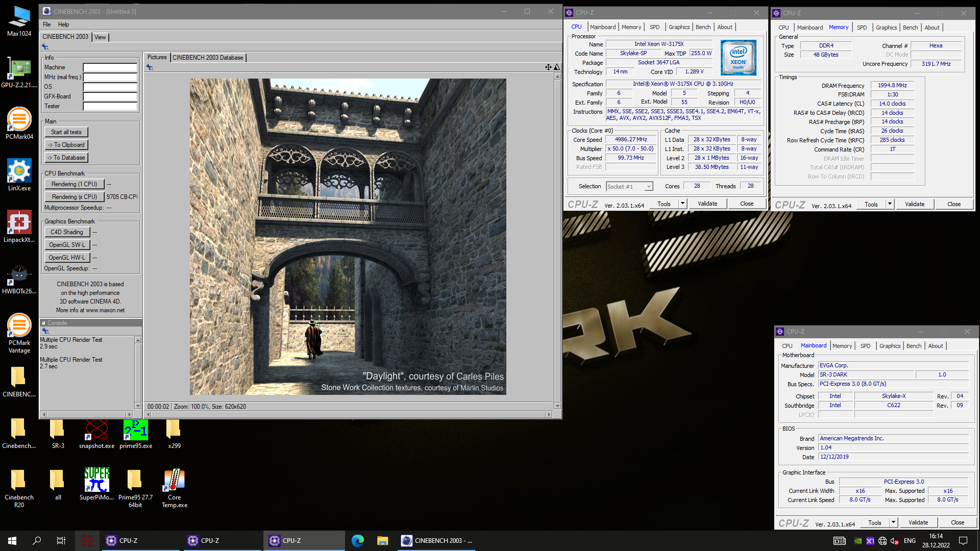Run Rendering (x CPU) benchmark

pos(74,197)
